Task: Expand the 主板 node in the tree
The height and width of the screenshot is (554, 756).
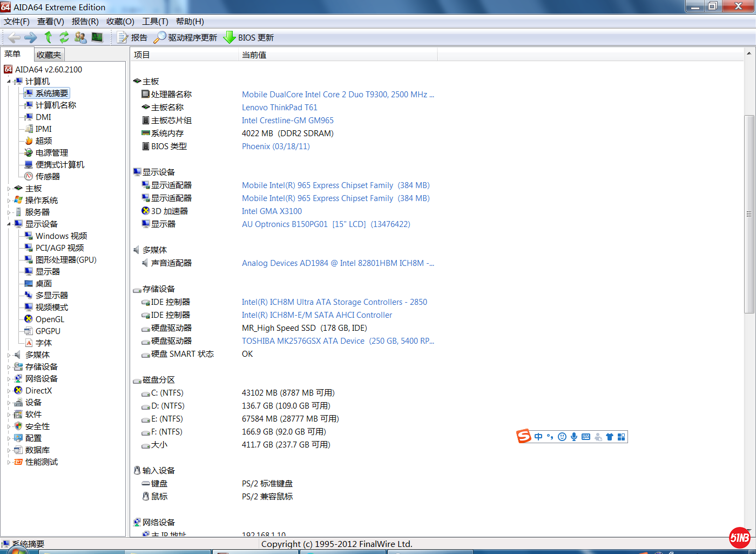Action: 9,189
